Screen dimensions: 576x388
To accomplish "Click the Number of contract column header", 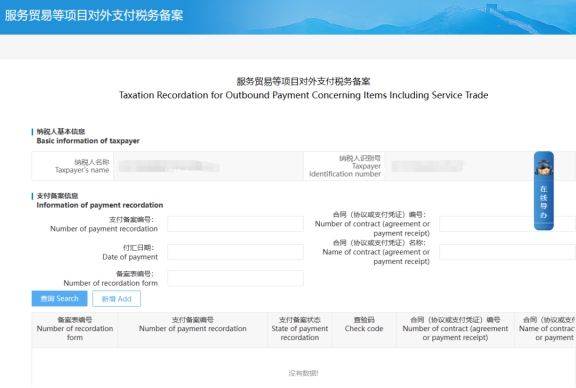I will click(455, 329).
